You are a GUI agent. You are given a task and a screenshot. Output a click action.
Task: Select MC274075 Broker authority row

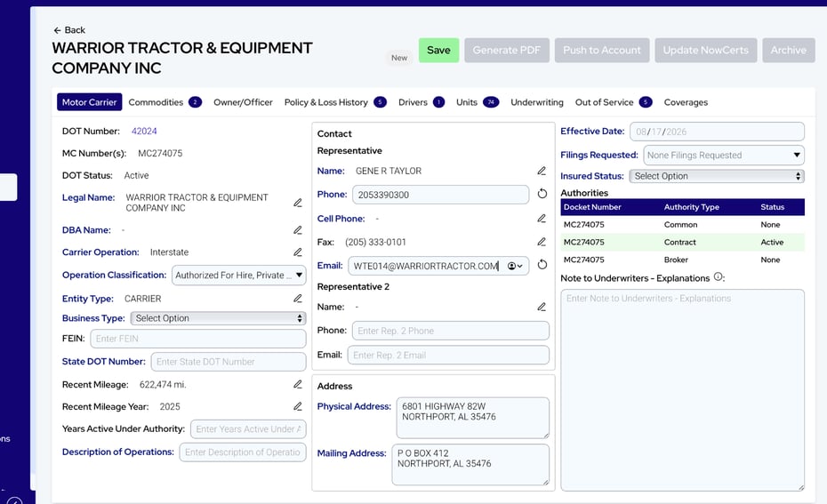(682, 260)
